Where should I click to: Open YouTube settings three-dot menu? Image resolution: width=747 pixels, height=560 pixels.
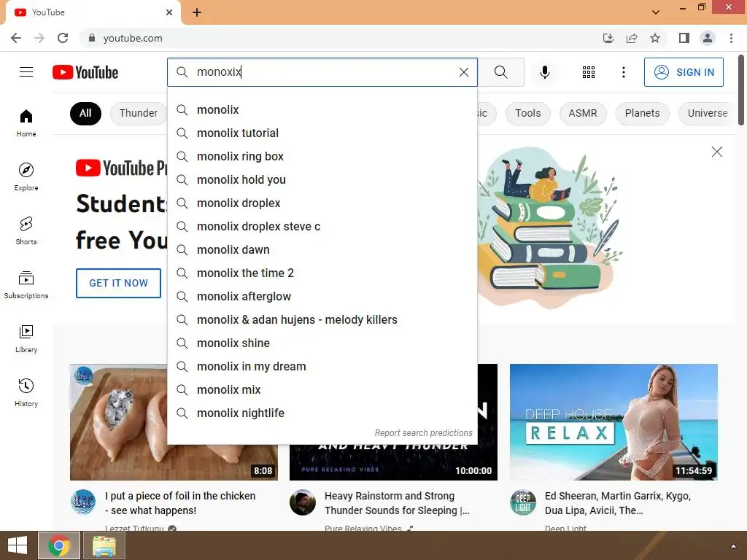tap(623, 72)
